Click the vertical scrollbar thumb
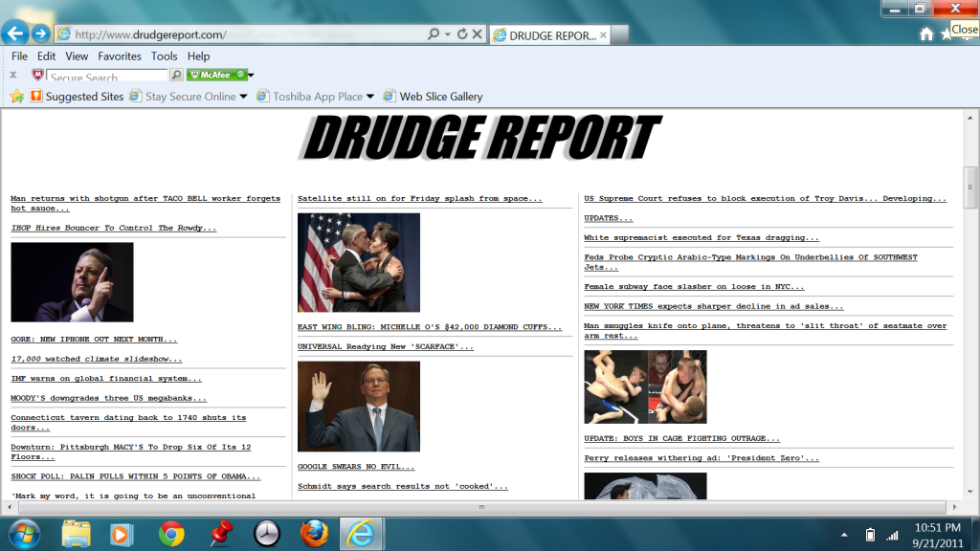This screenshot has width=980, height=551. point(970,187)
